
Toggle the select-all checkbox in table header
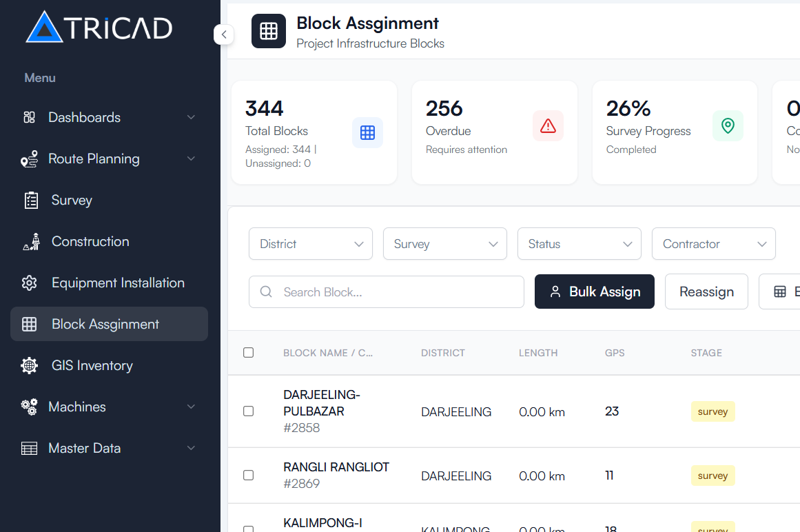coord(249,353)
